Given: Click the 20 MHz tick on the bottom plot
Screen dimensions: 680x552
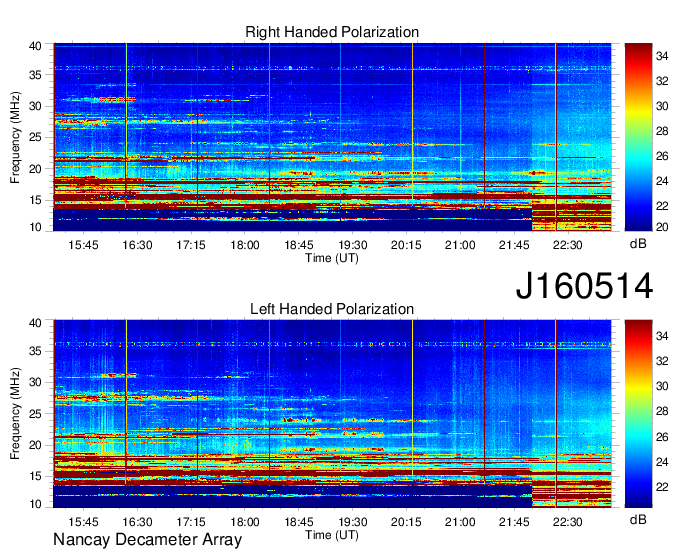Looking at the screenshot, I should point(35,445).
